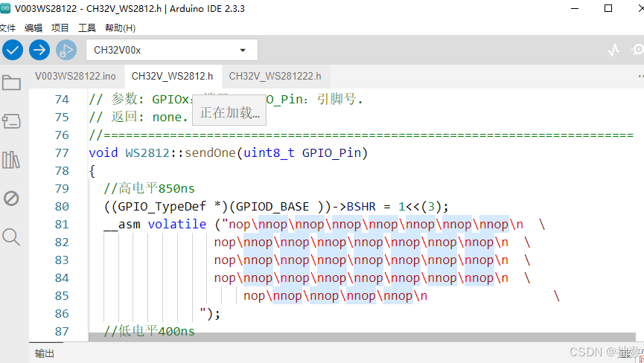
Task: Open the 文件 menu
Action: point(7,28)
